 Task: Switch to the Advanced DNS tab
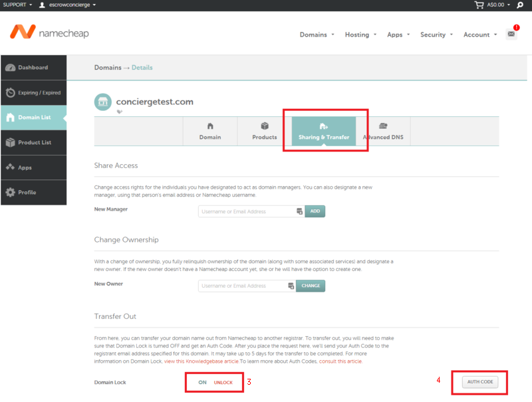383,131
